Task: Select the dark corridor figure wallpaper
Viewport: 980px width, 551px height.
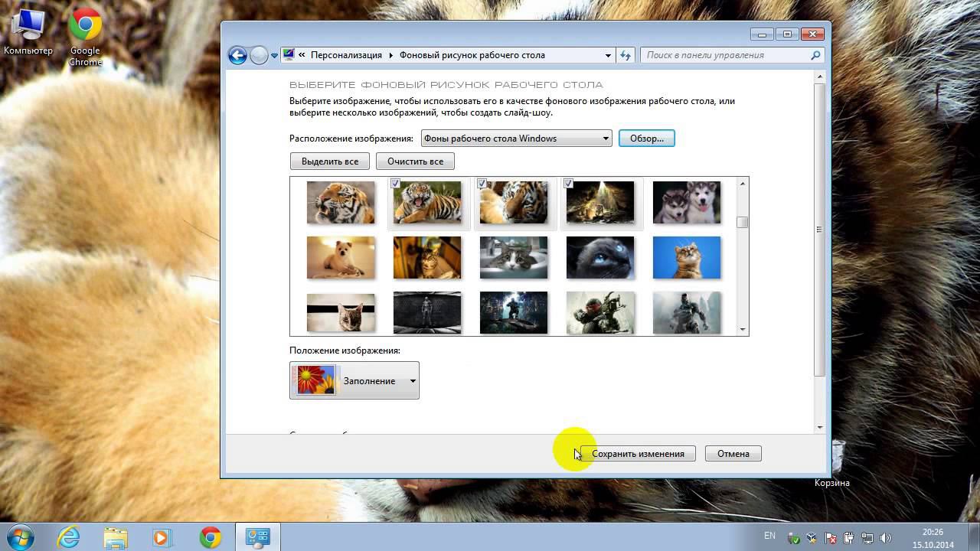Action: coord(427,313)
